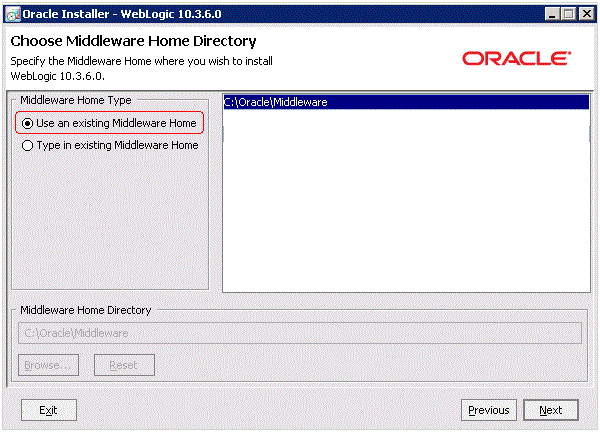Viewport: 600px width, 432px height.
Task: Click the Oracle Installer title bar icon
Action: click(13, 15)
